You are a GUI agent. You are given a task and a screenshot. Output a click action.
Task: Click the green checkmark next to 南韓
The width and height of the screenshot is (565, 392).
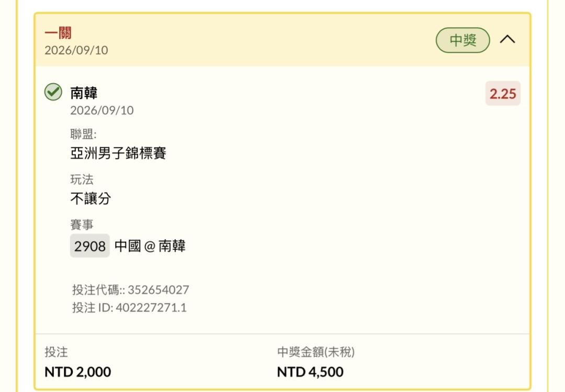pos(53,92)
